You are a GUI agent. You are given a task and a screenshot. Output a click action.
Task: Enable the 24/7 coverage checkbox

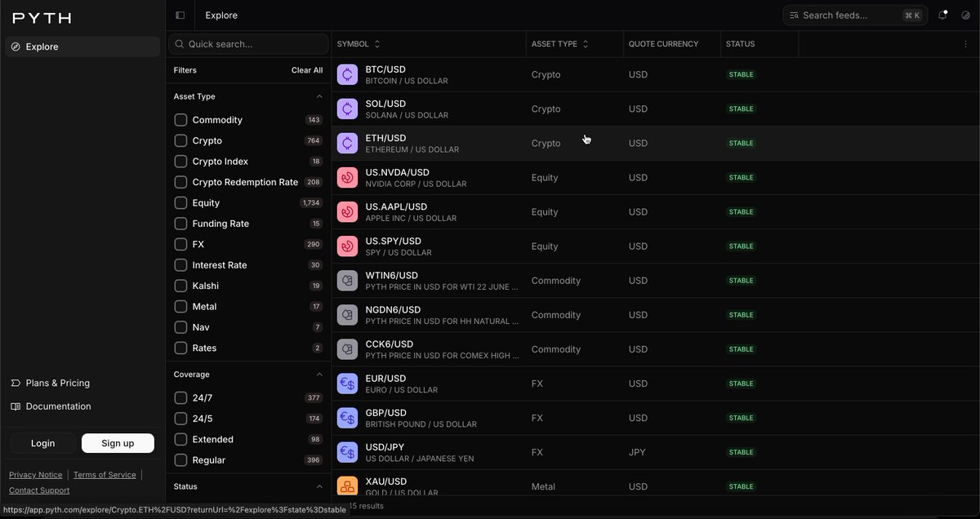(x=180, y=398)
